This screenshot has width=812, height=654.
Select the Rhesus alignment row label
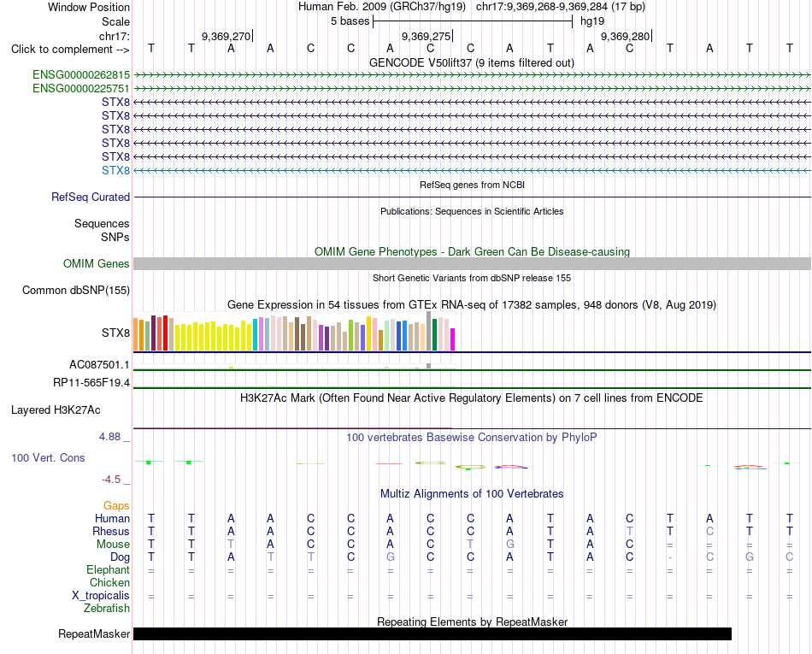point(111,531)
